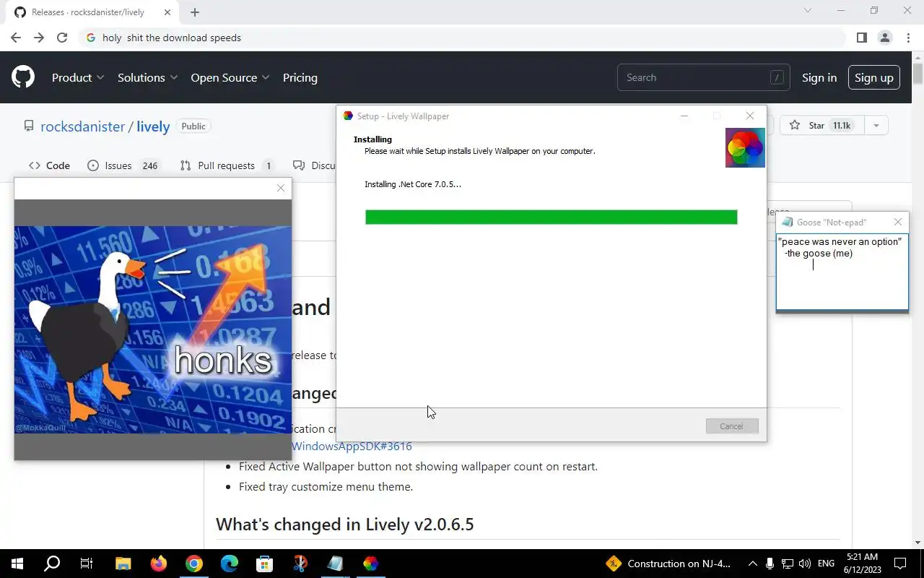This screenshot has width=924, height=578.
Task: Close the goose honks meme window
Action: coord(281,188)
